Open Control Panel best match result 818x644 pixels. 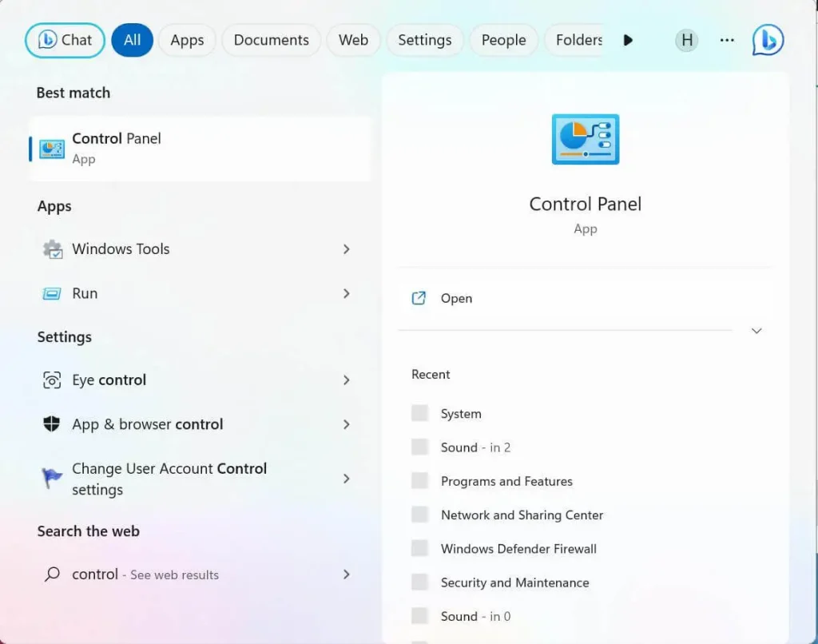(200, 149)
